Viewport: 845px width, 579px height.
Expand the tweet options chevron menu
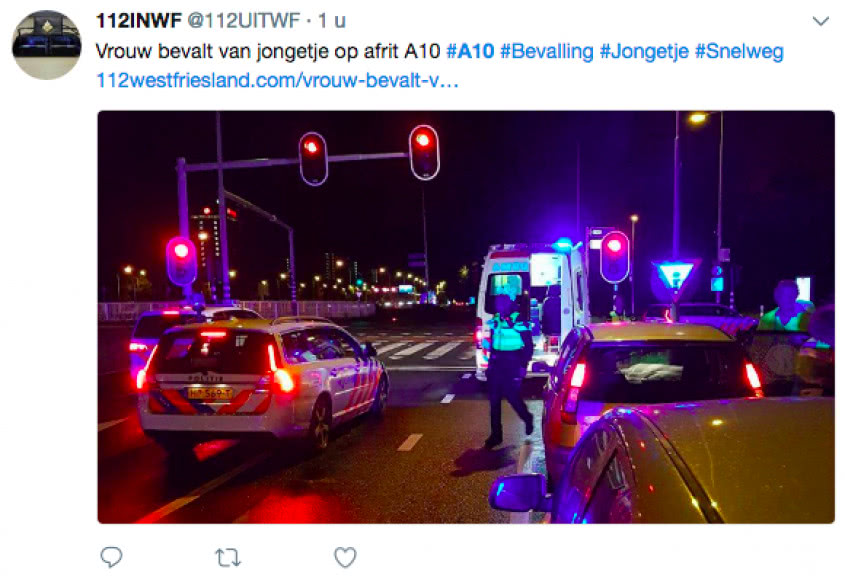(x=820, y=22)
